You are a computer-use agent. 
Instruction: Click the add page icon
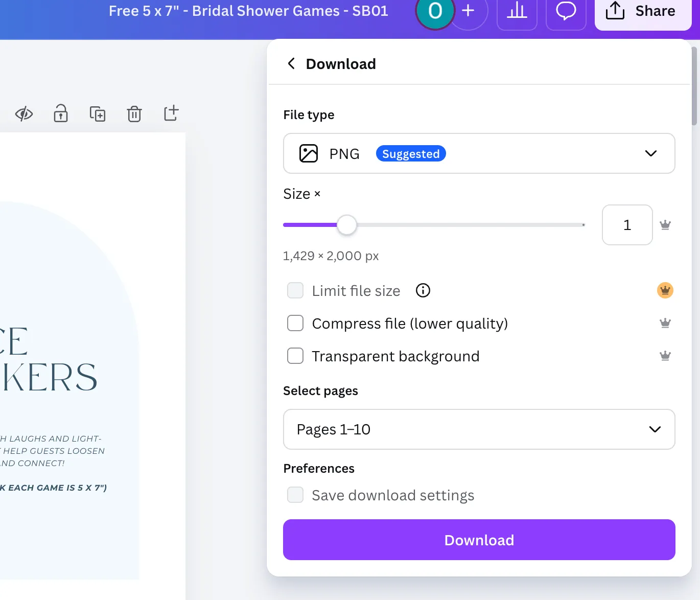171,113
